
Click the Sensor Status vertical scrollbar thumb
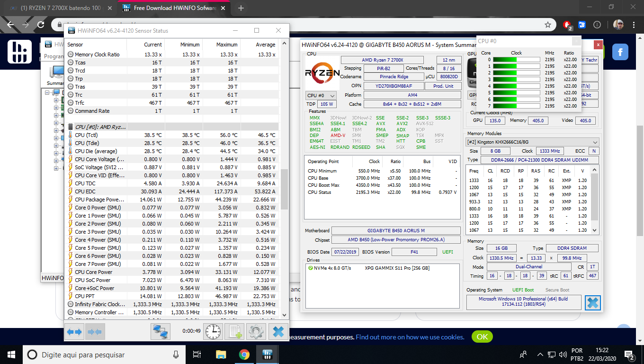tap(284, 189)
